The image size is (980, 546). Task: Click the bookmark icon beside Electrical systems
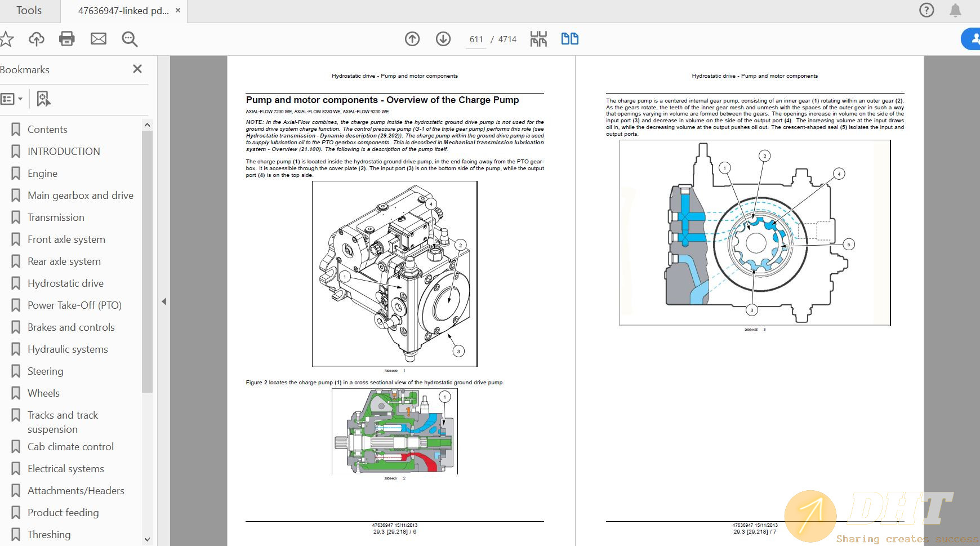[16, 469]
